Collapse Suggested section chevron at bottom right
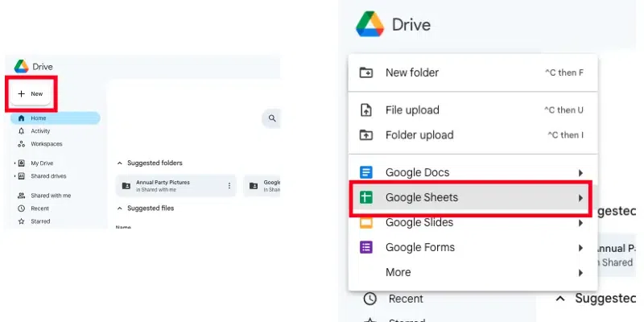Image resolution: width=644 pixels, height=322 pixels. pyautogui.click(x=560, y=299)
